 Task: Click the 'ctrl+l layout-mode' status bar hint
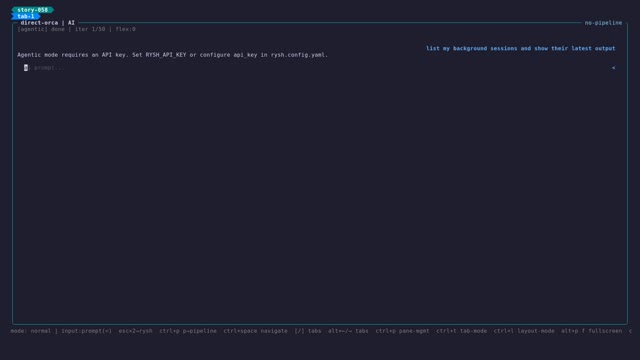click(524, 331)
